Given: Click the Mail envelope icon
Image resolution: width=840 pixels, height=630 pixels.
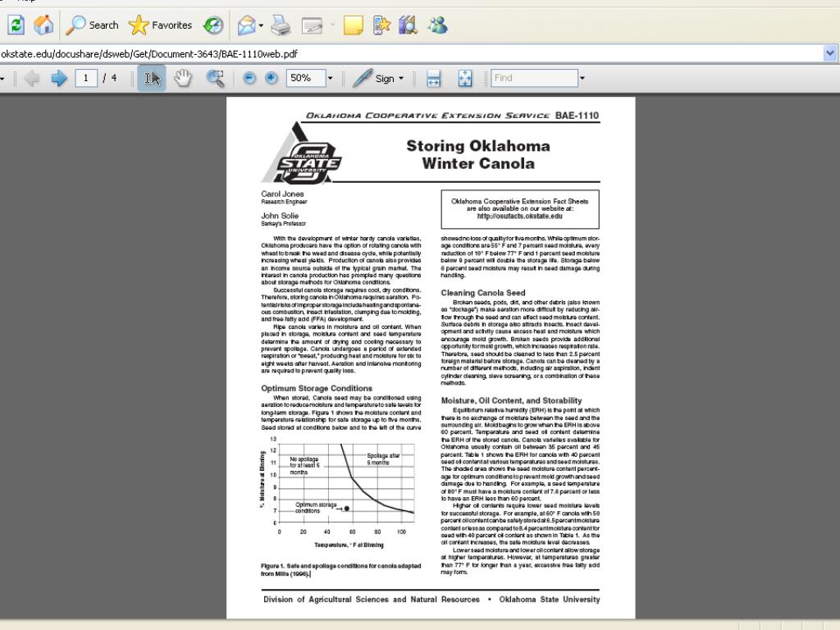Looking at the screenshot, I should [246, 25].
